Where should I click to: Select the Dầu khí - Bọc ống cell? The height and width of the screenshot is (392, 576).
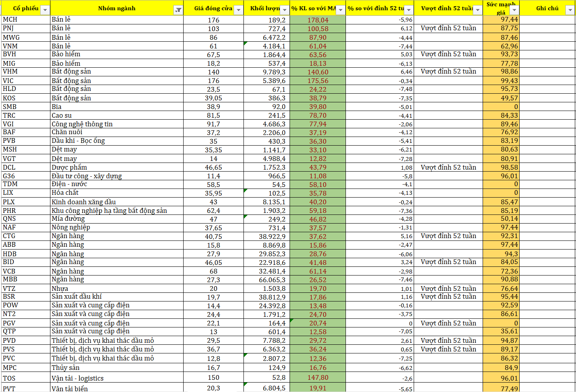117,141
